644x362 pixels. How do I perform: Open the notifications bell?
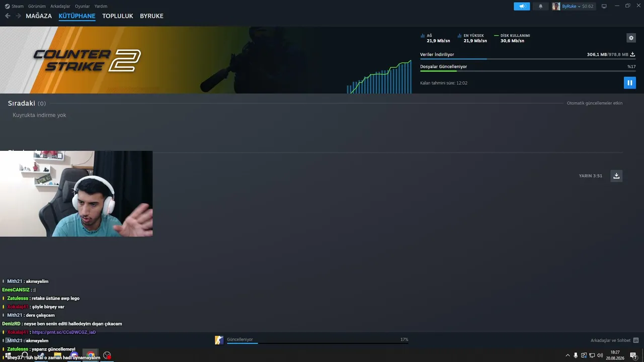coord(541,6)
